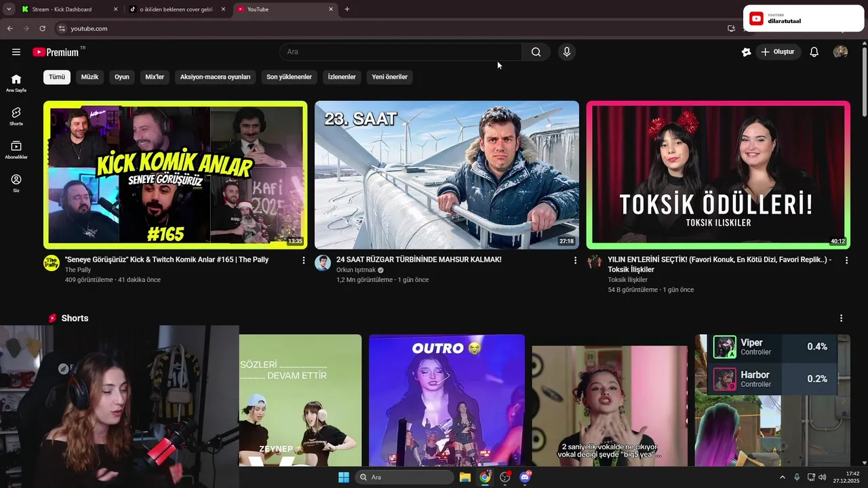Open the Shorts section three-dot menu

click(x=842, y=319)
